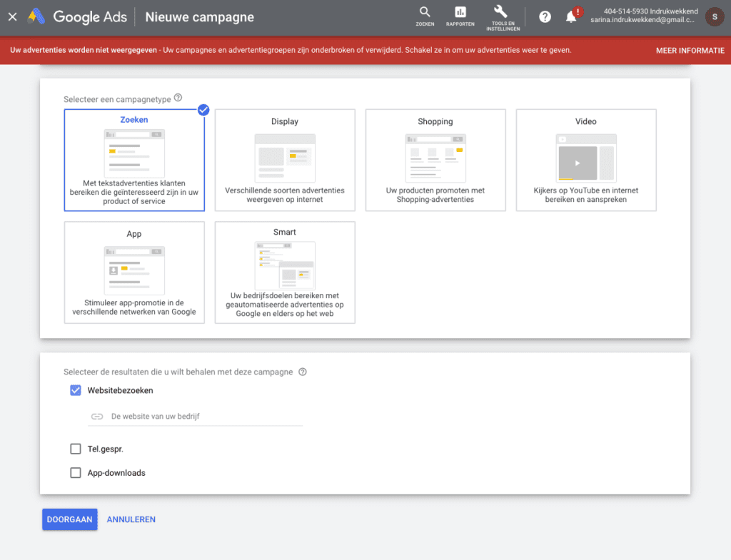Close the new campaign setup with X
Viewport: 731px width, 560px height.
[x=12, y=16]
